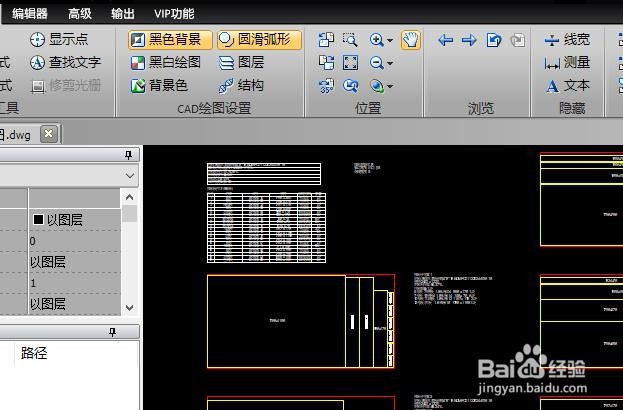Image resolution: width=623 pixels, height=410 pixels.
Task: Activate the hand pan tool
Action: click(x=410, y=40)
